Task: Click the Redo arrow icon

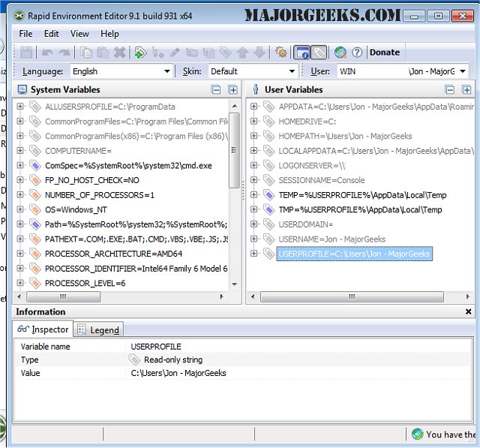Action: 64,53
